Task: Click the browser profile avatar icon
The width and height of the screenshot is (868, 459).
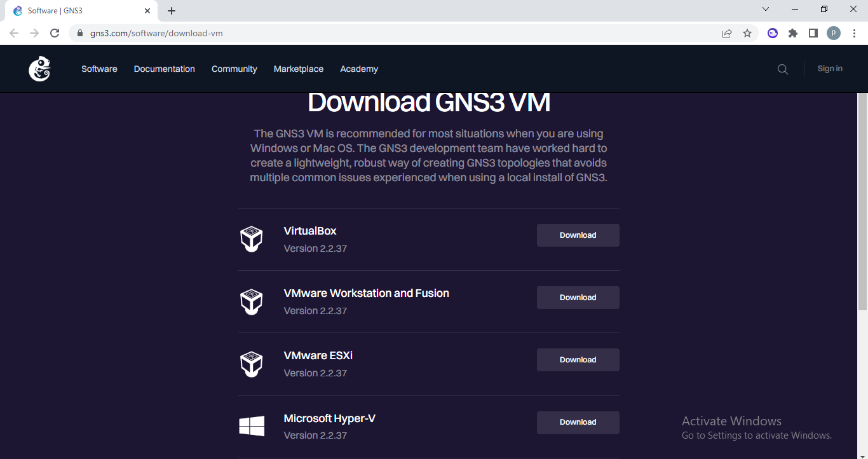Action: (833, 32)
